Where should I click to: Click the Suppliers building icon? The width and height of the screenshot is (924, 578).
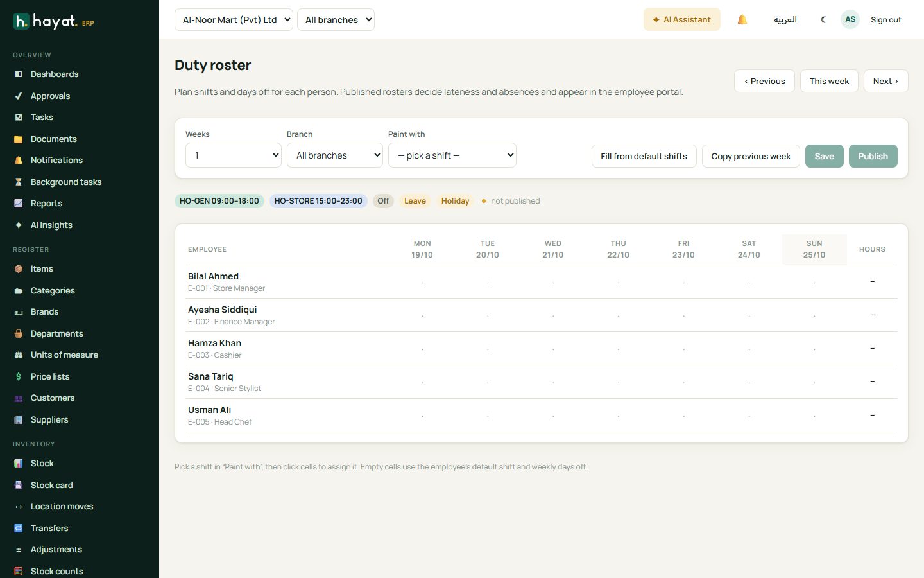19,420
